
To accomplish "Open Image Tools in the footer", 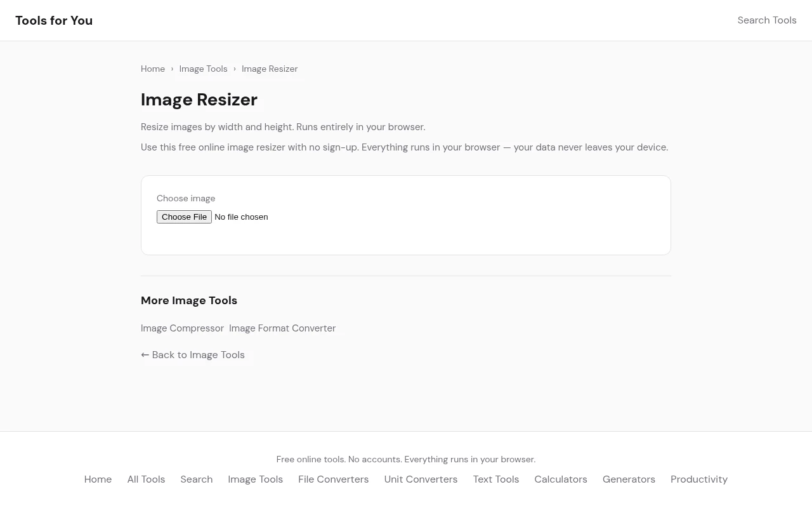I will coord(255,479).
